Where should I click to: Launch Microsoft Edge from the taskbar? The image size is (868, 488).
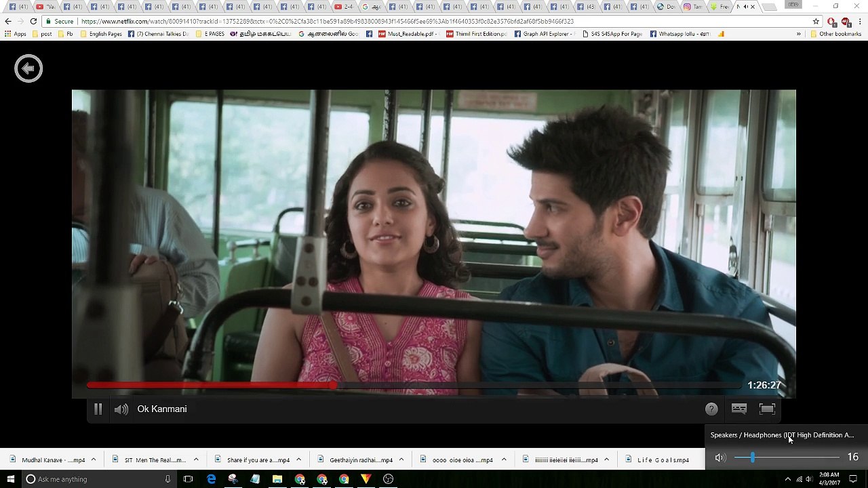(x=212, y=479)
